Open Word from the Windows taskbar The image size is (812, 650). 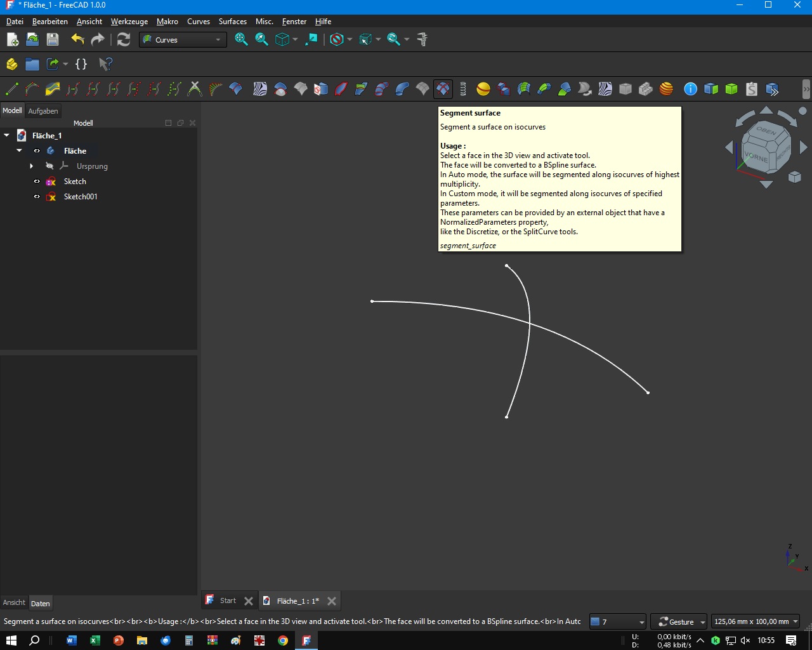tap(71, 640)
